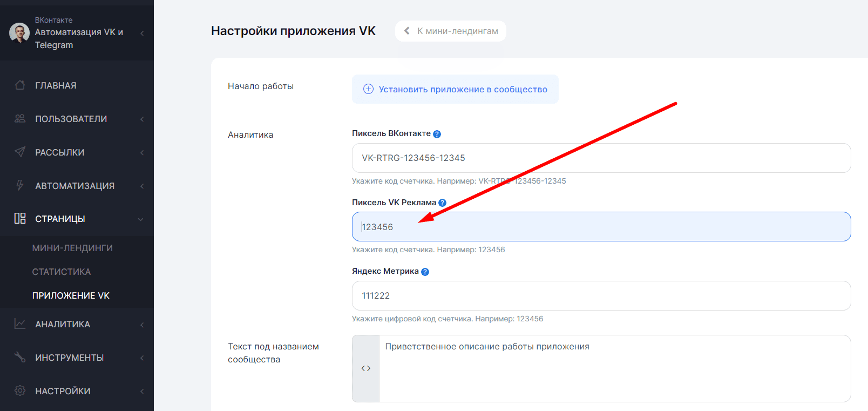Click the gear icon beside НАСТРОЙКИ
The image size is (868, 411).
pos(20,391)
